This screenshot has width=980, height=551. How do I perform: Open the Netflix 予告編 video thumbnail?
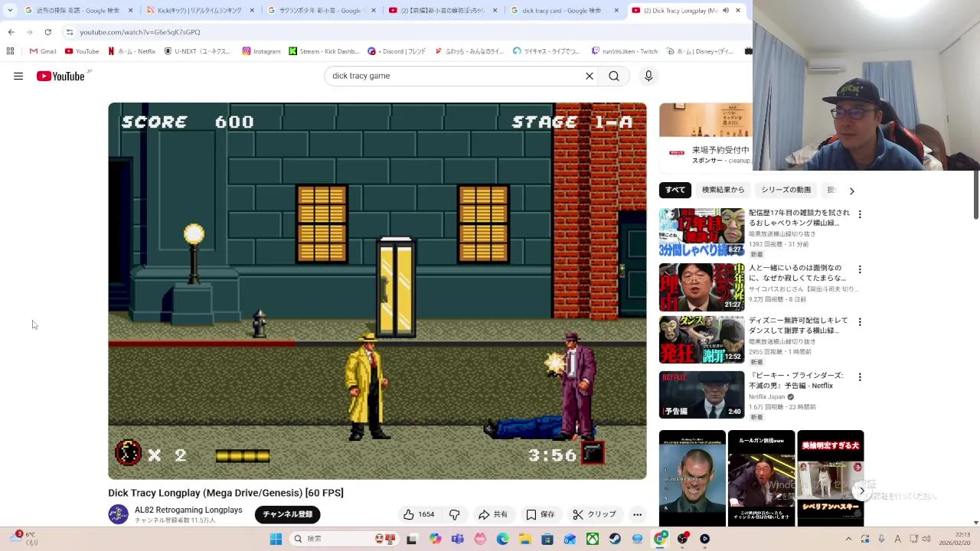[701, 395]
